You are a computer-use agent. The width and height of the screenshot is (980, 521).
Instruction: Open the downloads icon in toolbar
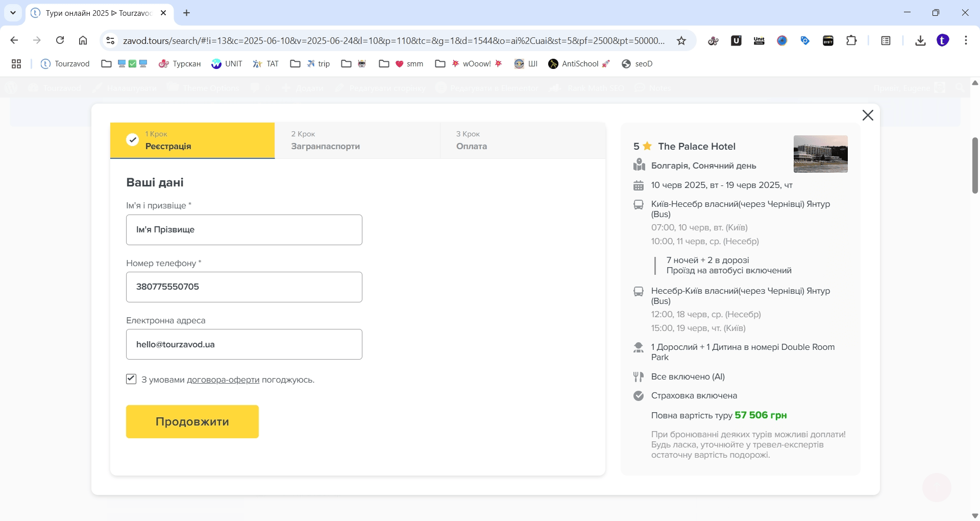(920, 41)
